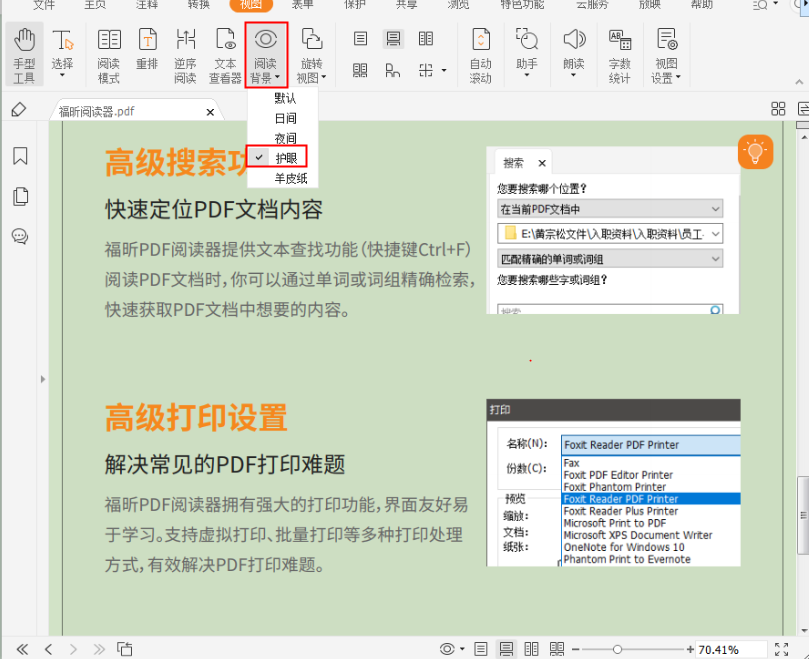Open 字数统计 word count
The height and width of the screenshot is (659, 809).
point(618,52)
